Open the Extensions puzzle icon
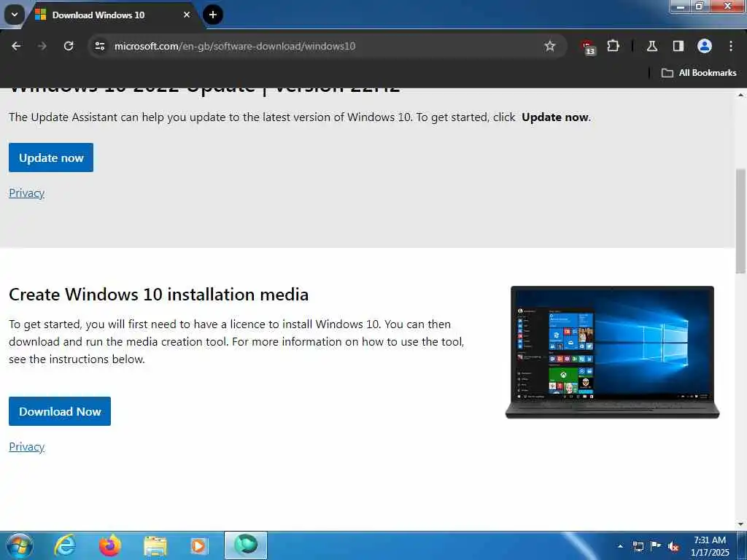747x560 pixels. pos(613,46)
